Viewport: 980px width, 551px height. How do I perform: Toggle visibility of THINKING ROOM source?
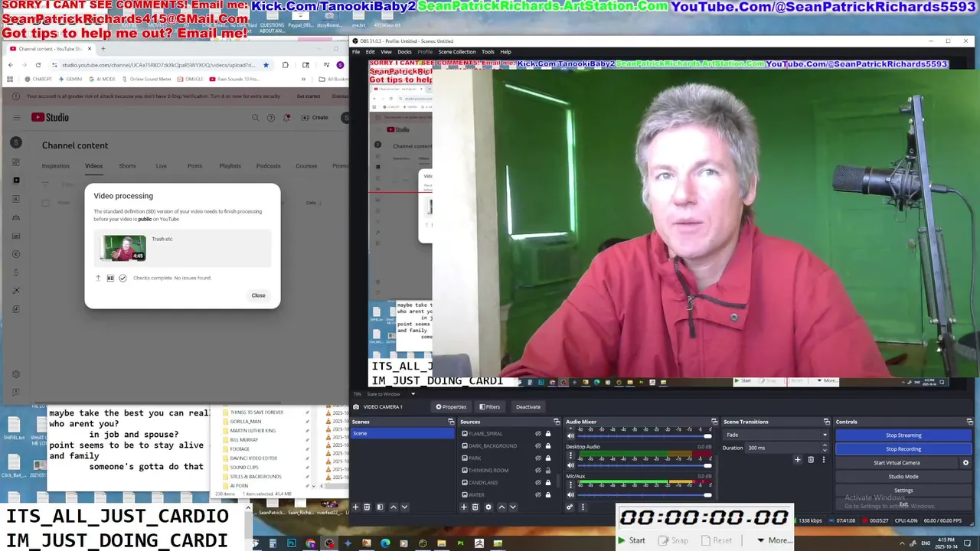pos(538,471)
